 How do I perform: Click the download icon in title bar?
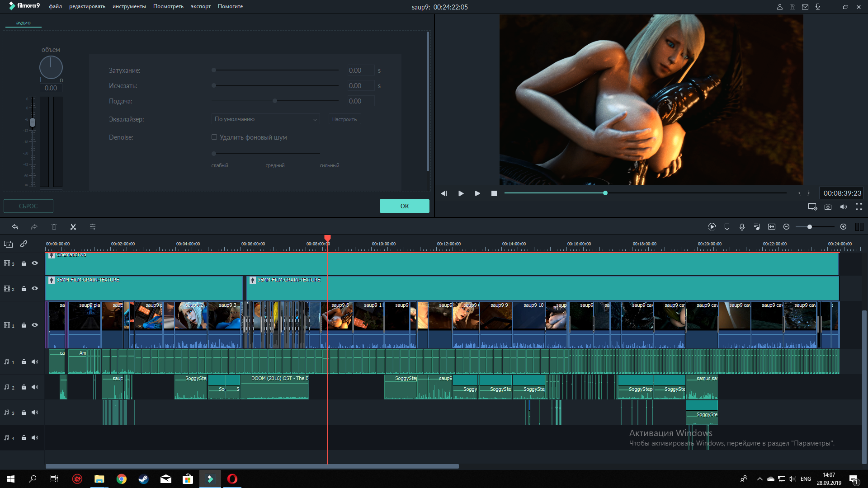click(x=818, y=7)
